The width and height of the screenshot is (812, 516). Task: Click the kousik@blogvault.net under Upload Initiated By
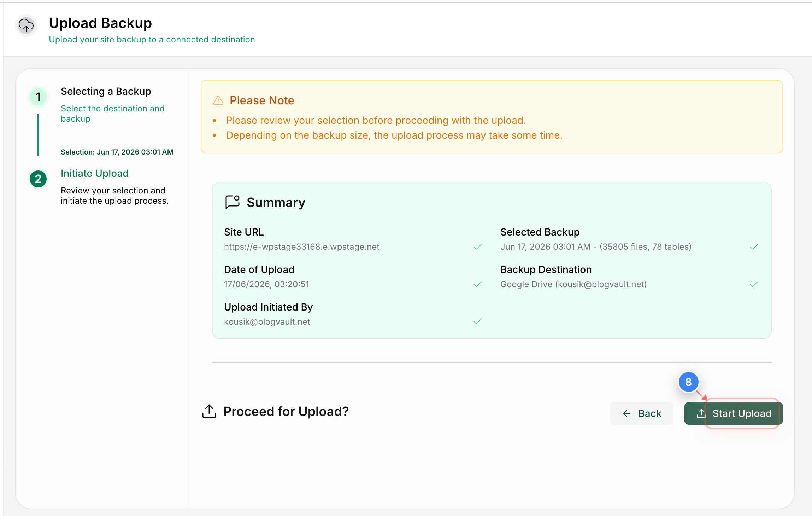coord(267,322)
